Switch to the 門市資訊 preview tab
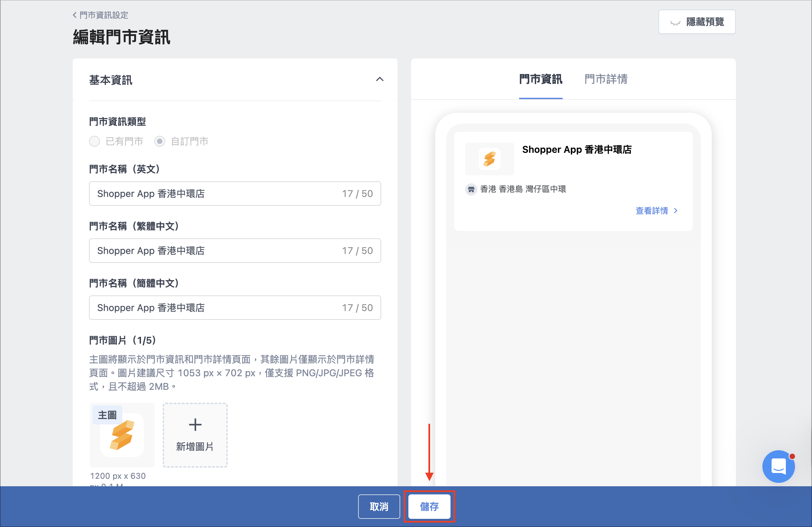Viewport: 812px width, 527px height. 541,79
